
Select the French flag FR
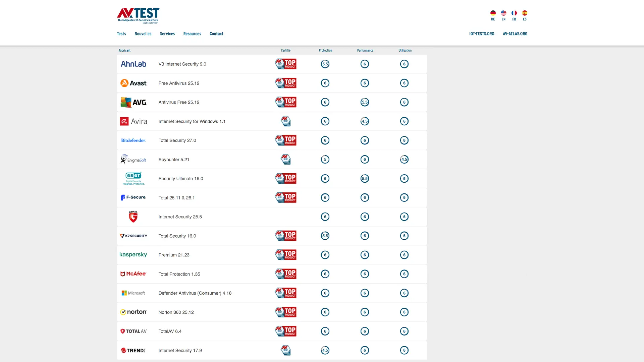[514, 13]
